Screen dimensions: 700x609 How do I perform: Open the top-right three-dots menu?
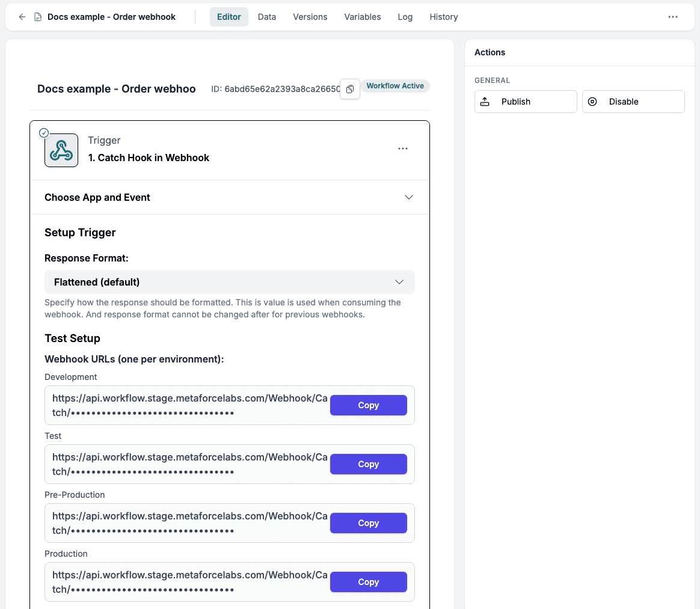pyautogui.click(x=673, y=17)
